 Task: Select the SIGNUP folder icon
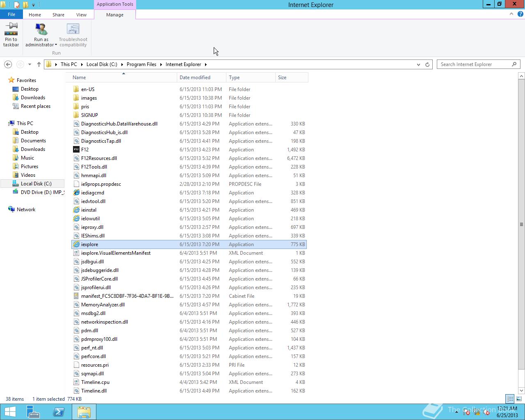click(x=76, y=115)
